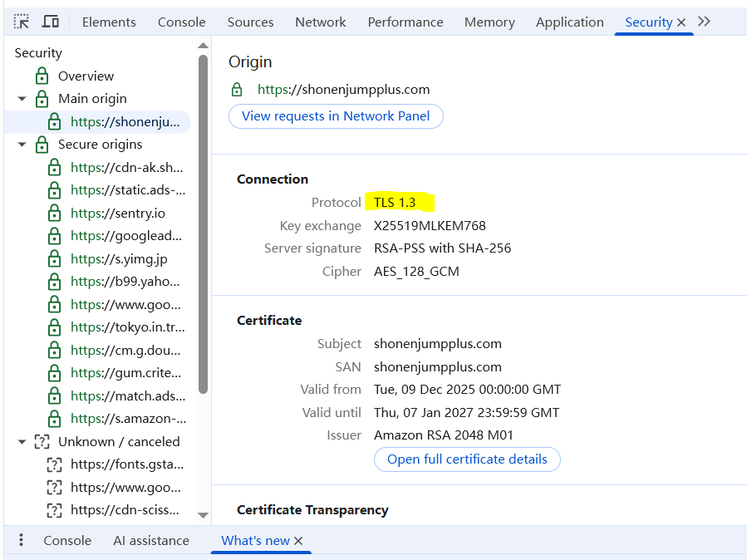Select origin https://cm.g.dou...
Viewport: 747px width, 560px height.
tap(125, 350)
